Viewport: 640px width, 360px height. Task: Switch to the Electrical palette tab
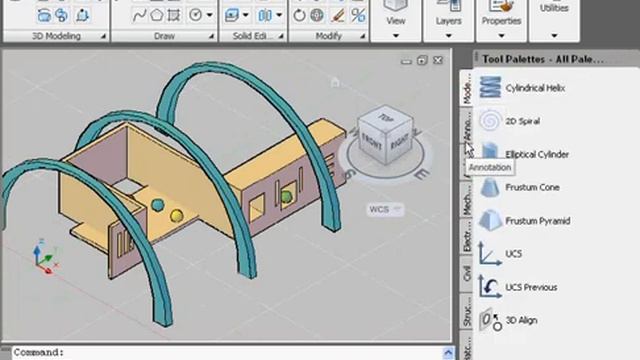point(467,237)
